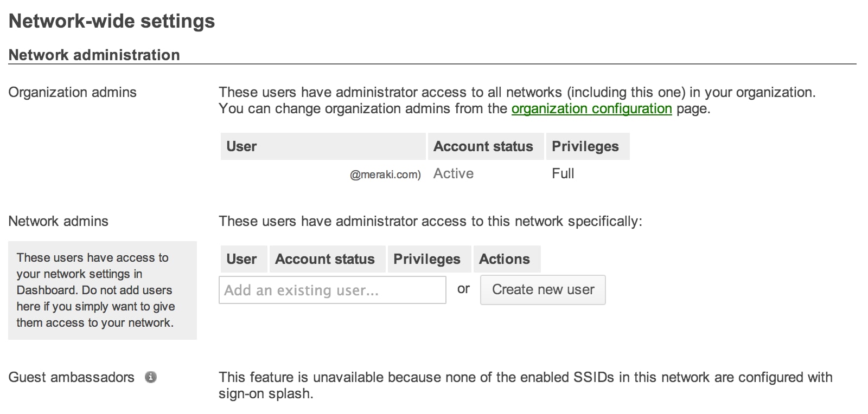The image size is (868, 414).
Task: Click Account status header in Network admins table
Action: [327, 259]
